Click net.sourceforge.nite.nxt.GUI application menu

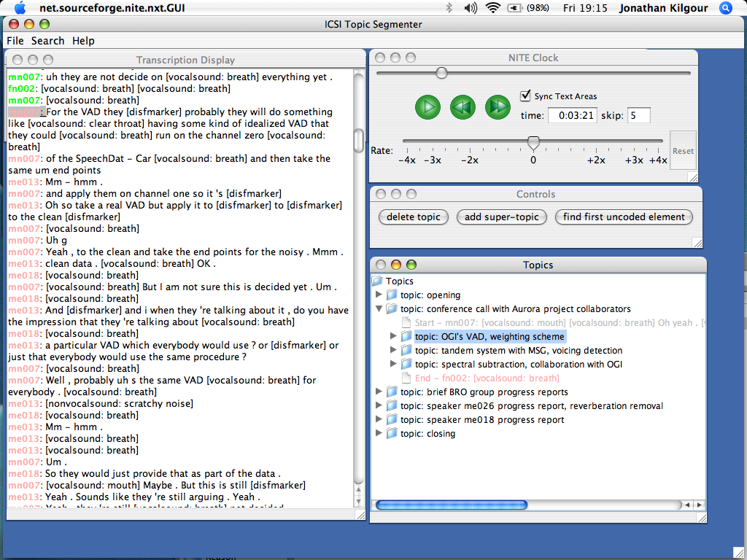pos(112,7)
